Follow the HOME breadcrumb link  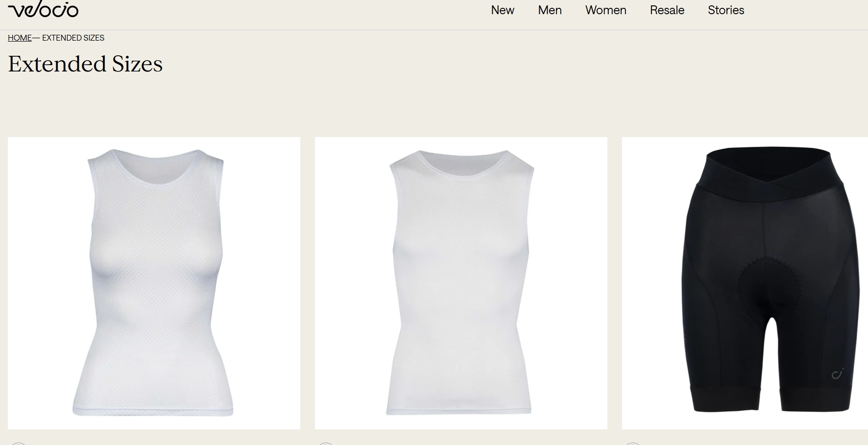(x=20, y=38)
